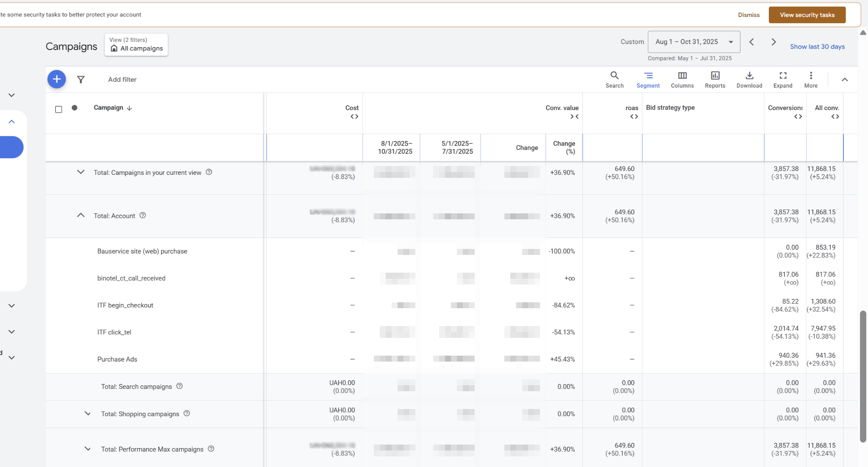Show help for Total: Performance Max campaigns
868x467 pixels.
click(211, 449)
